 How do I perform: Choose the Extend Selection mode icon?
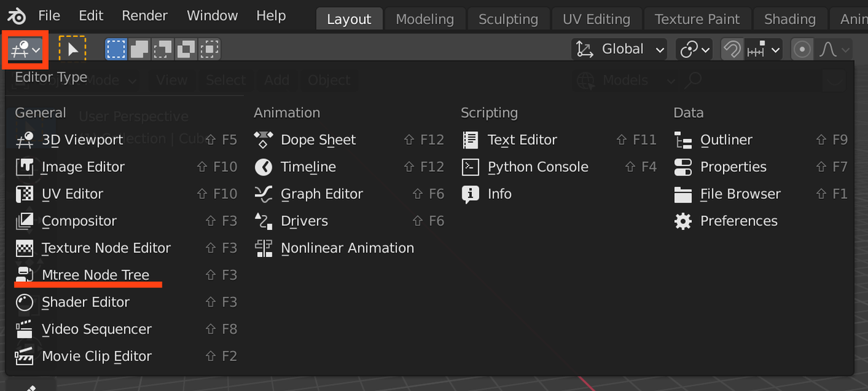pos(139,50)
